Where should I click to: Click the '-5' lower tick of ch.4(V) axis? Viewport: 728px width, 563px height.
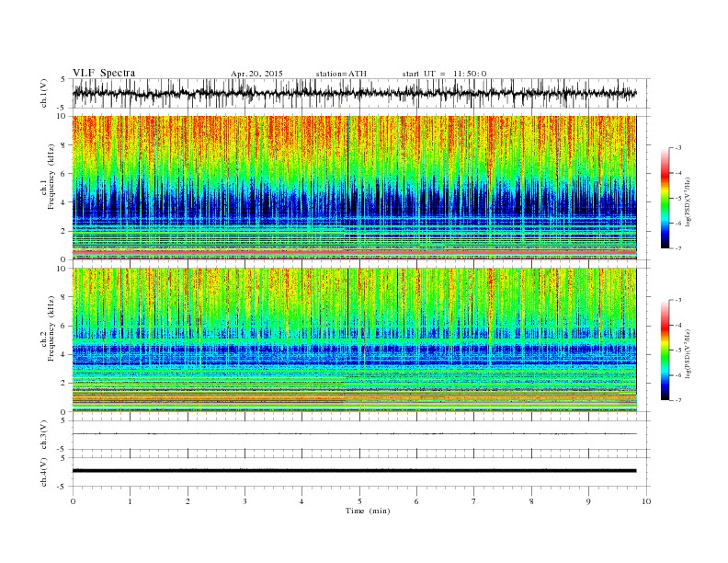click(63, 487)
